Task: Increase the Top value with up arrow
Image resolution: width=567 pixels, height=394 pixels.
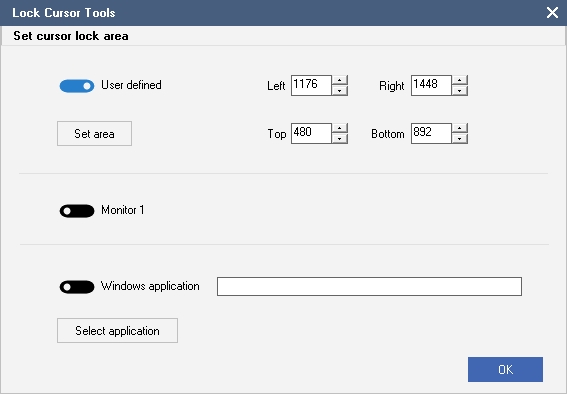Action: tap(340, 128)
